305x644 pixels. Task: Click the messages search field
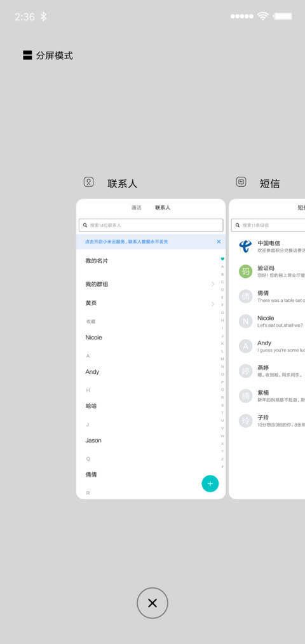click(268, 225)
